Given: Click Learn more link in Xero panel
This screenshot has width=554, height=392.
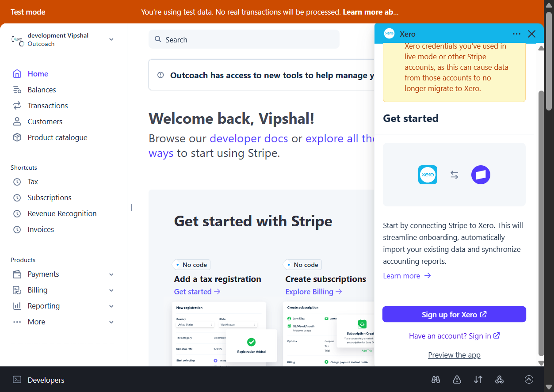Looking at the screenshot, I should click(407, 276).
